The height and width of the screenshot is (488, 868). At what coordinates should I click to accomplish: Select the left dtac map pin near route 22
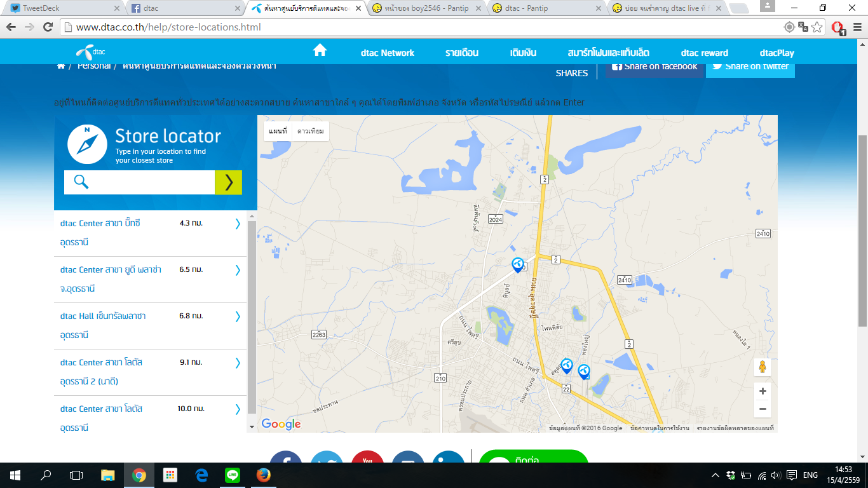[x=567, y=366]
